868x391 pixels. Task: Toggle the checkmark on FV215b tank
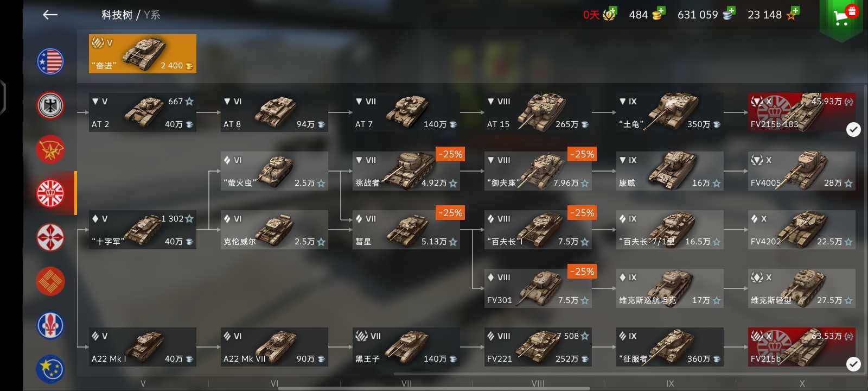(x=853, y=364)
